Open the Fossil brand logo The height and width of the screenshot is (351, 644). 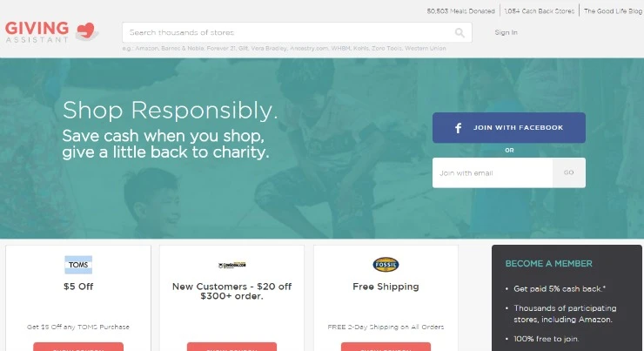point(386,264)
